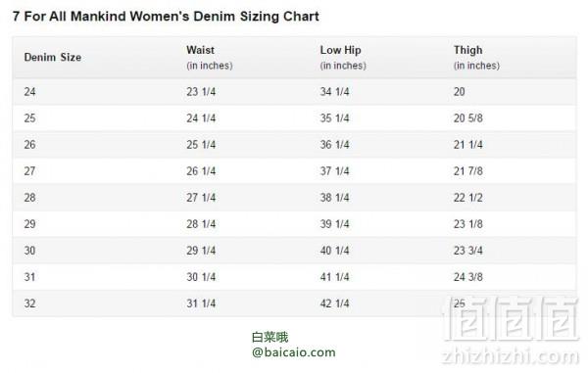This screenshot has width=588, height=373.
Task: Click low hip value 37 1/4
Action: click(334, 171)
